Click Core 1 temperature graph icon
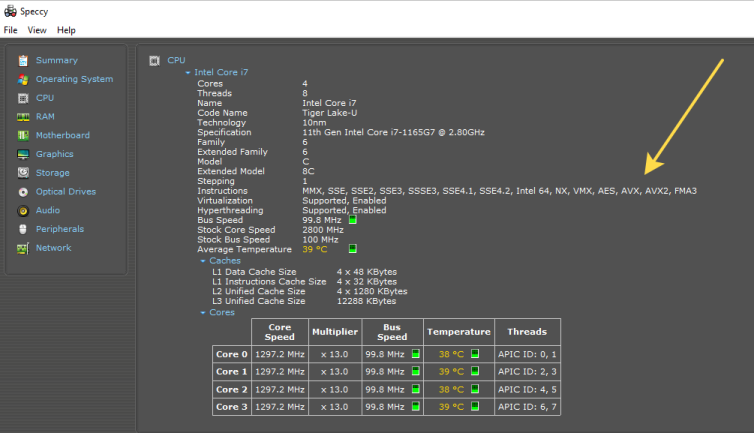 tap(475, 371)
